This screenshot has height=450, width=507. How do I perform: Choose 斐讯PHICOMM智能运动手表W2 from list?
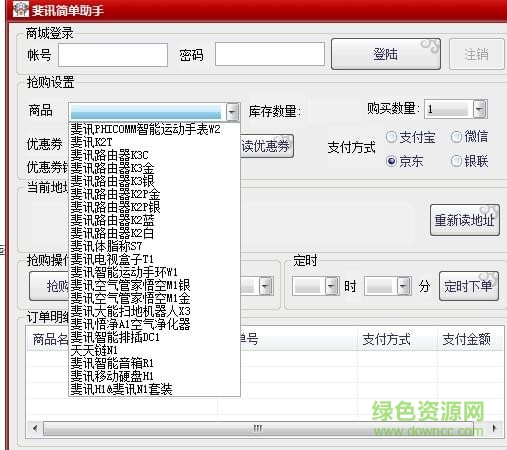point(154,129)
